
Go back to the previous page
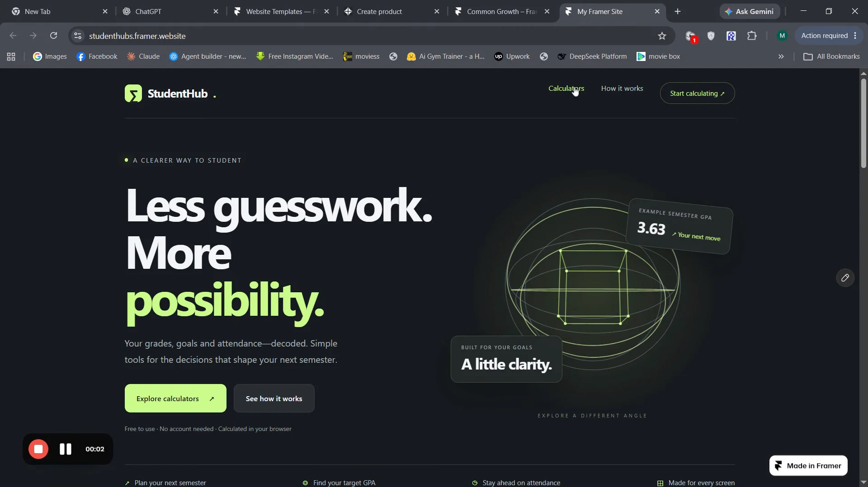pyautogui.click(x=13, y=36)
